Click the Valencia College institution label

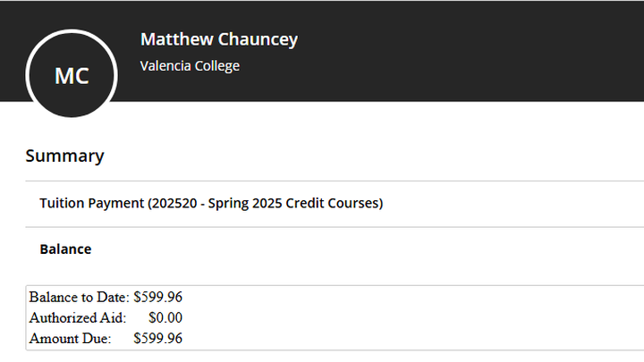click(x=190, y=65)
